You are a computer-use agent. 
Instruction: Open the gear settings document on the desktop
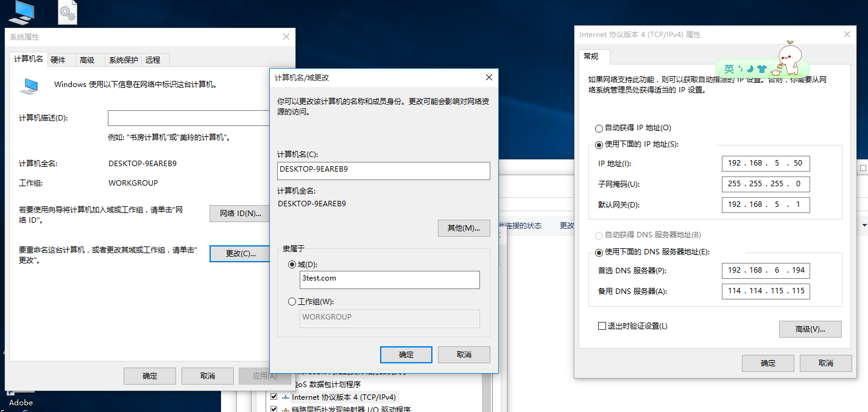[x=67, y=12]
